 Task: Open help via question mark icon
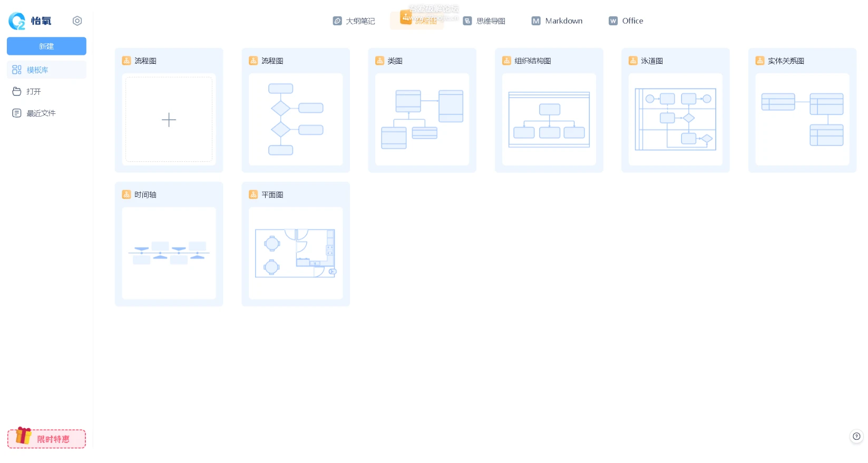pyautogui.click(x=856, y=436)
